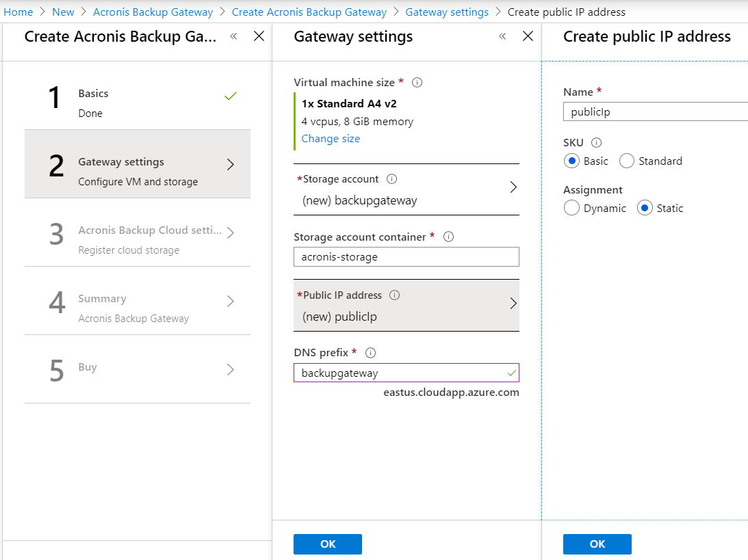
Task: Select step 4 Summary
Action: [138, 301]
